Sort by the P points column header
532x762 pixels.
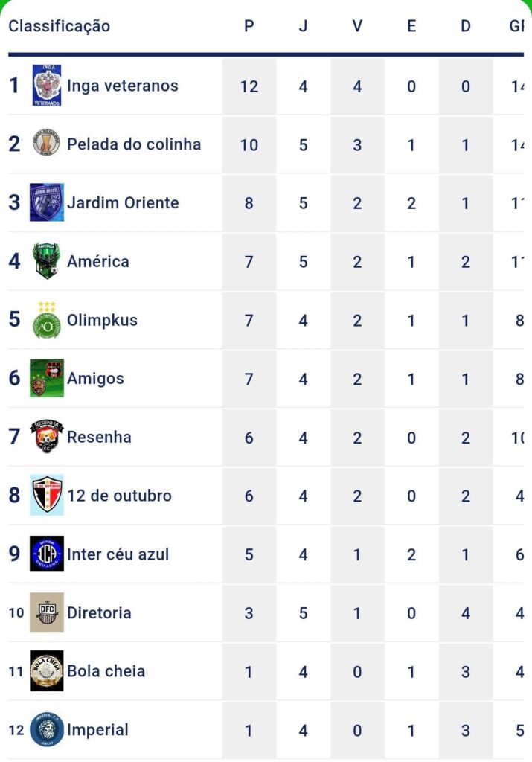[249, 26]
